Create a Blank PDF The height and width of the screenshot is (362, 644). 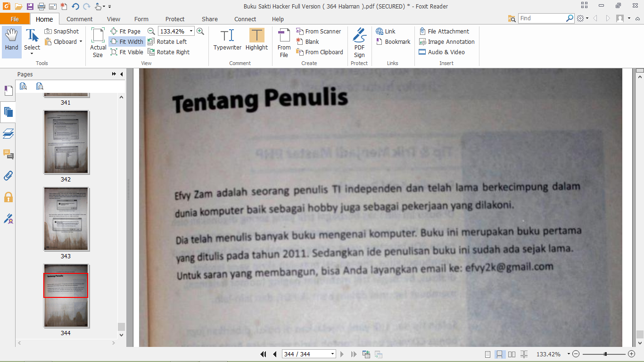[307, 41]
